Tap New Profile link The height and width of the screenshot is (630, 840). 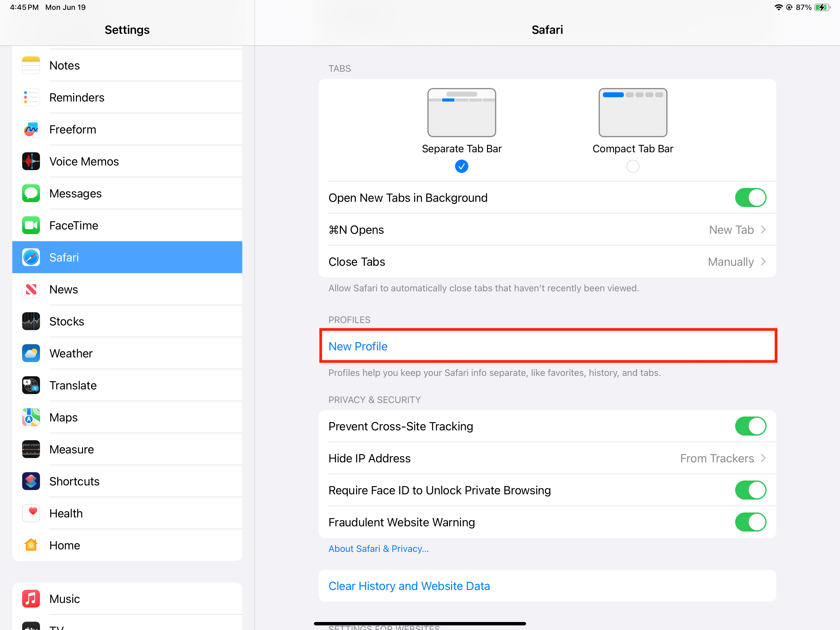(358, 346)
